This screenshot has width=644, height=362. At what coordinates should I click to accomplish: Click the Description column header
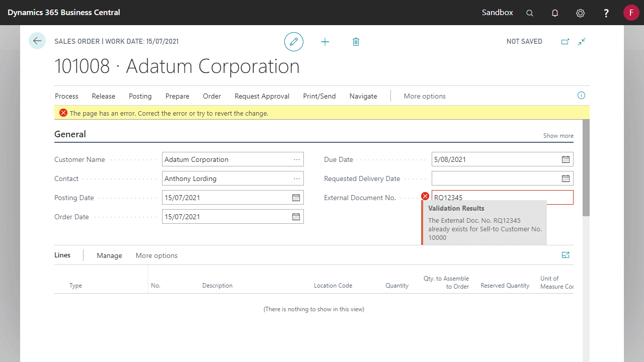(217, 286)
